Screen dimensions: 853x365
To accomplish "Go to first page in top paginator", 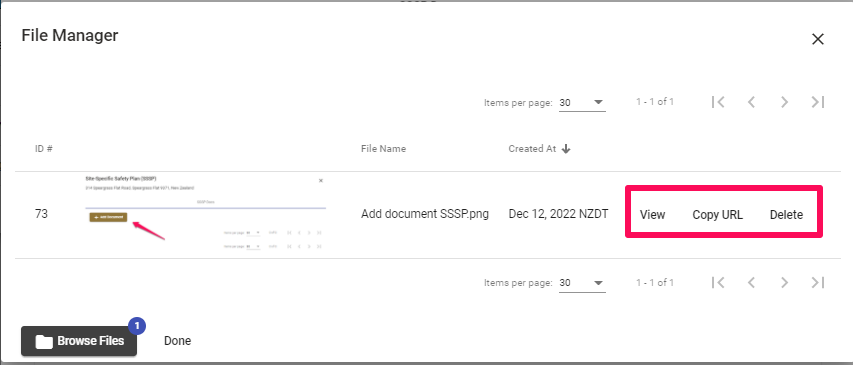I will pyautogui.click(x=718, y=102).
